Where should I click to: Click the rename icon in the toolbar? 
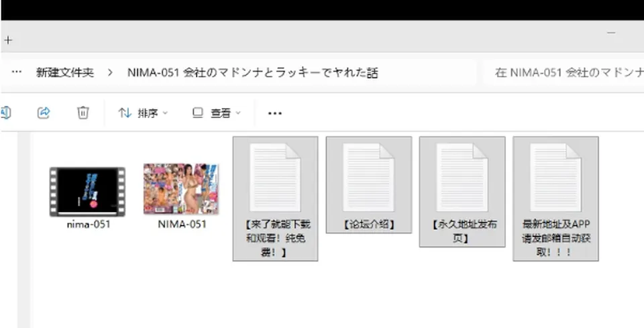click(5, 113)
